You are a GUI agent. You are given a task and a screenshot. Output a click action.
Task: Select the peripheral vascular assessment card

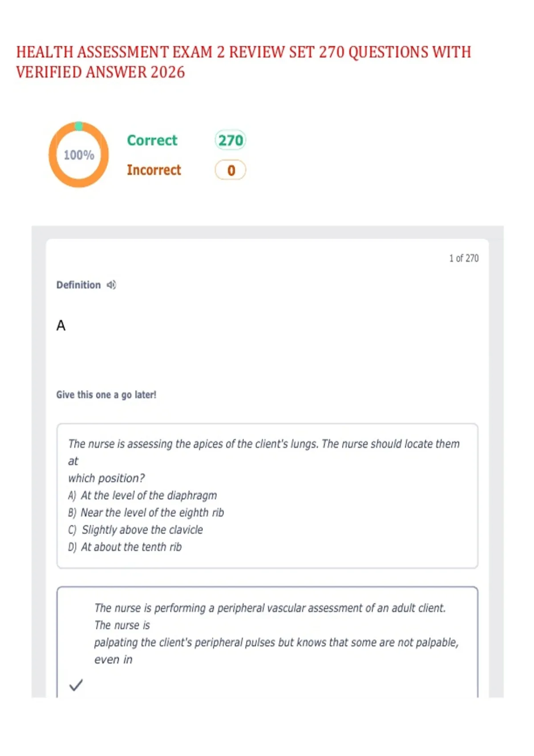(x=267, y=642)
